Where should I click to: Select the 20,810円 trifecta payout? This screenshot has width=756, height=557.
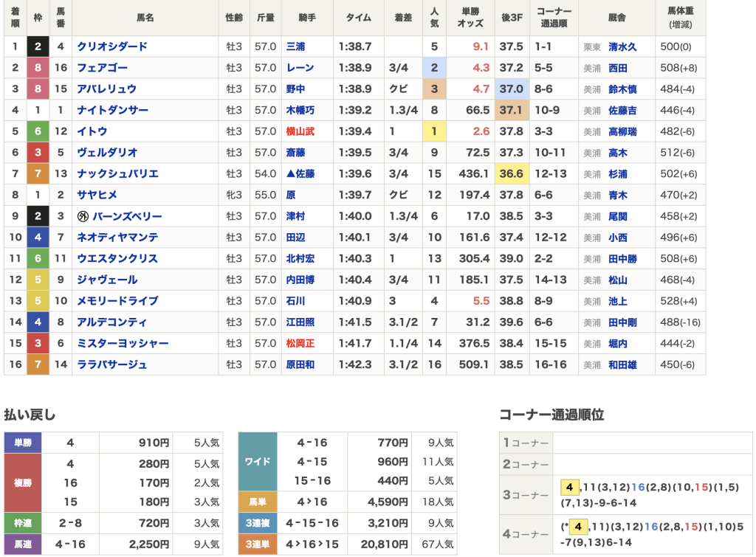[384, 544]
